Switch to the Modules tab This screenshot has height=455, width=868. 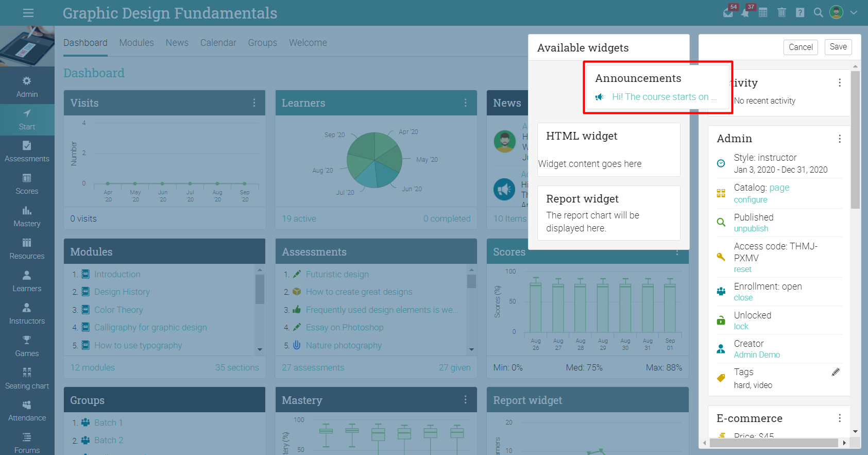pyautogui.click(x=137, y=43)
